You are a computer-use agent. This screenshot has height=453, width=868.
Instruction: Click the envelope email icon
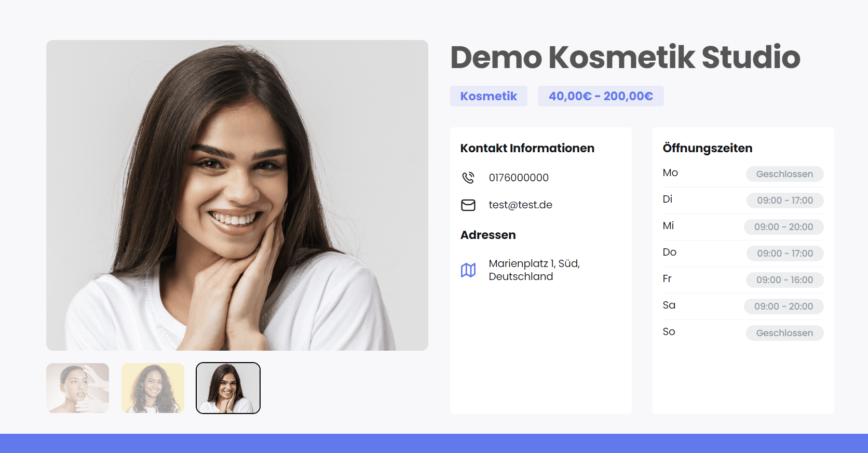coord(468,205)
